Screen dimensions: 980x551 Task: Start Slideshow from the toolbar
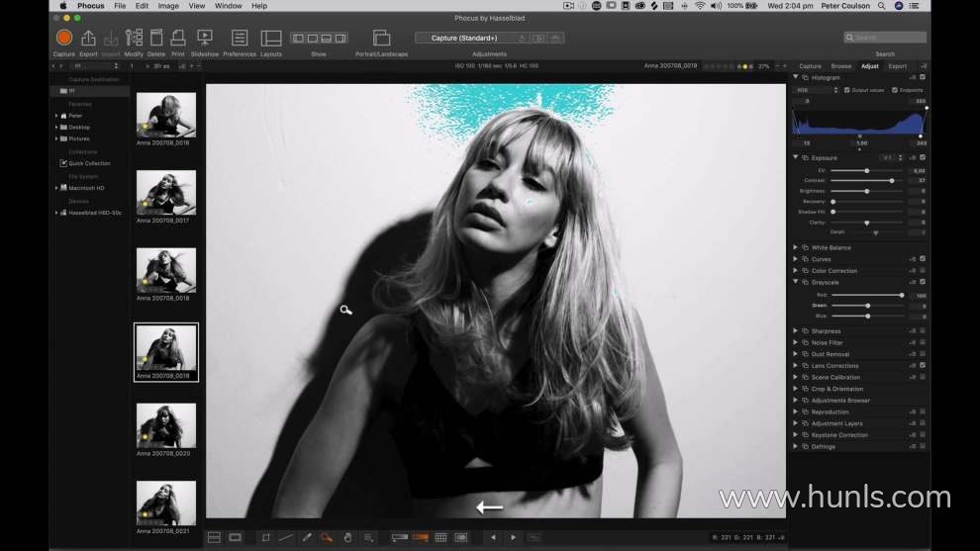[x=205, y=39]
